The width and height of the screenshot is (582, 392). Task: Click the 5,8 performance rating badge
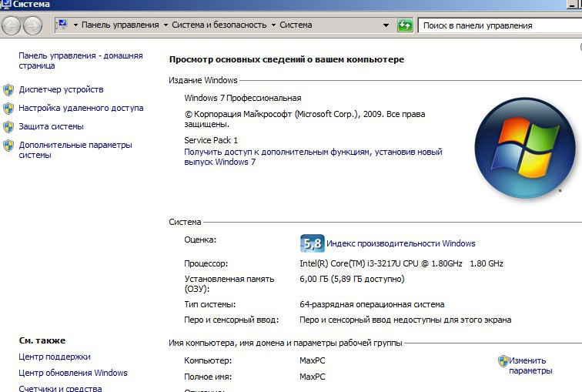pyautogui.click(x=312, y=243)
